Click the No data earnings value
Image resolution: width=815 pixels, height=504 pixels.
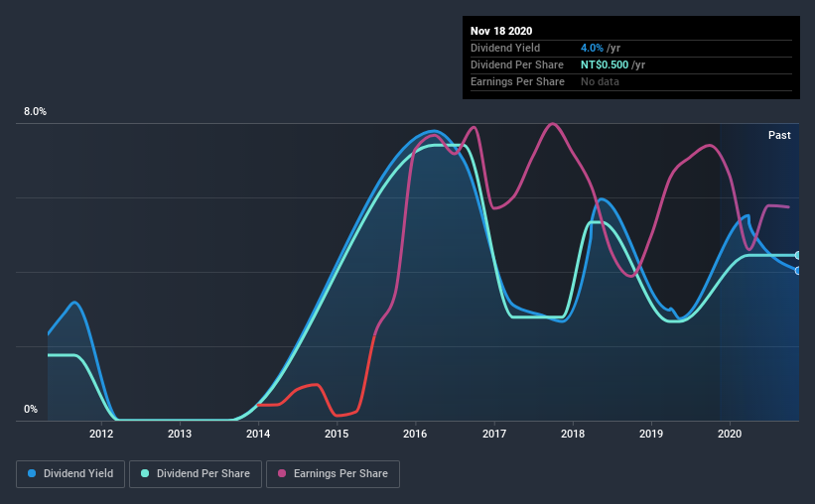point(600,81)
